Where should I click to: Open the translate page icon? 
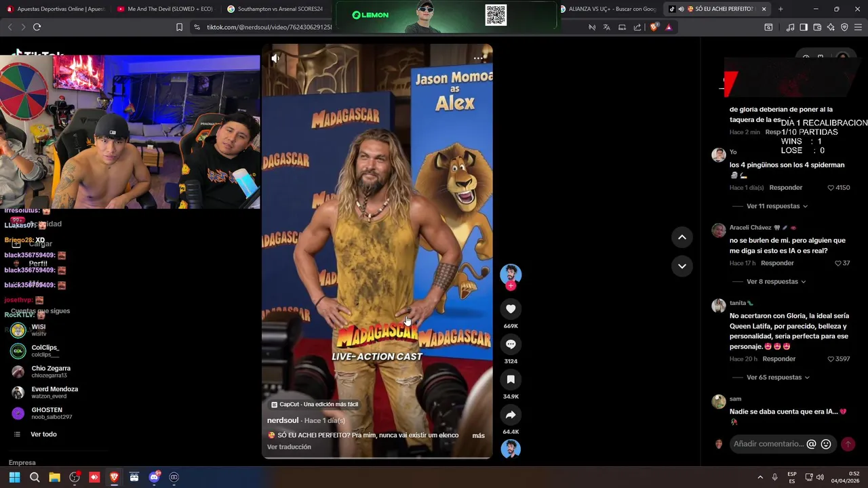tap(606, 27)
